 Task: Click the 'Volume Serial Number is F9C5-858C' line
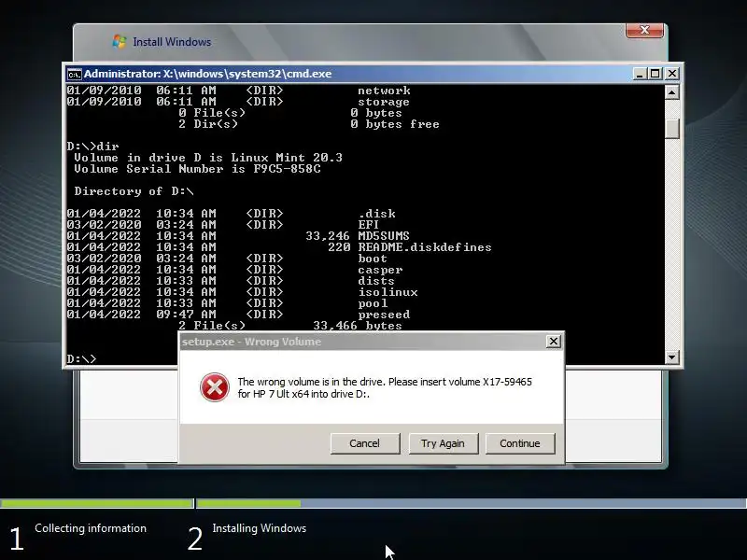pos(197,169)
